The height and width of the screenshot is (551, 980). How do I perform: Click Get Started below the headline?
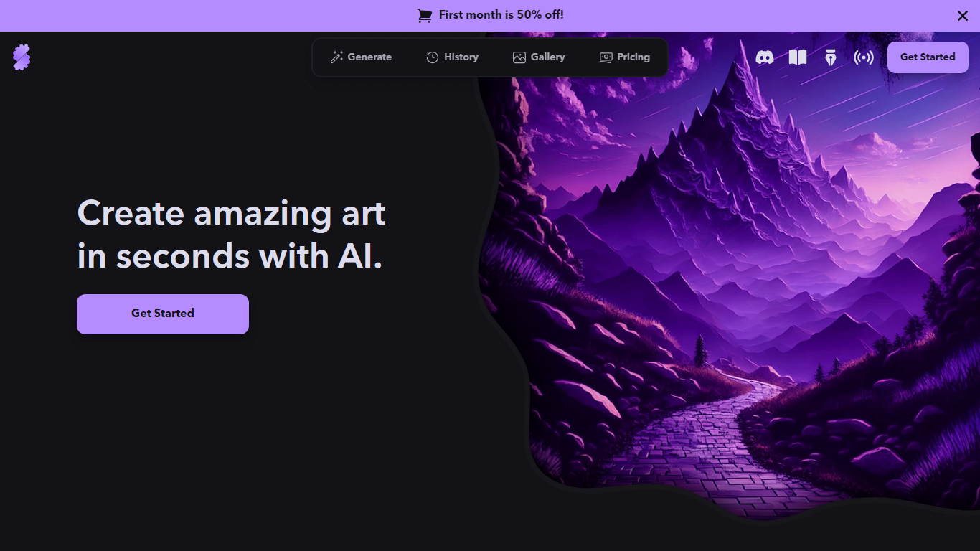pyautogui.click(x=163, y=314)
